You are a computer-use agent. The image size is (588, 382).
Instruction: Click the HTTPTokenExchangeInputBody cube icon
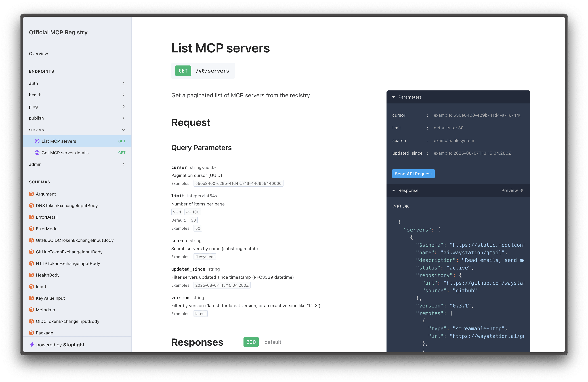[31, 264]
